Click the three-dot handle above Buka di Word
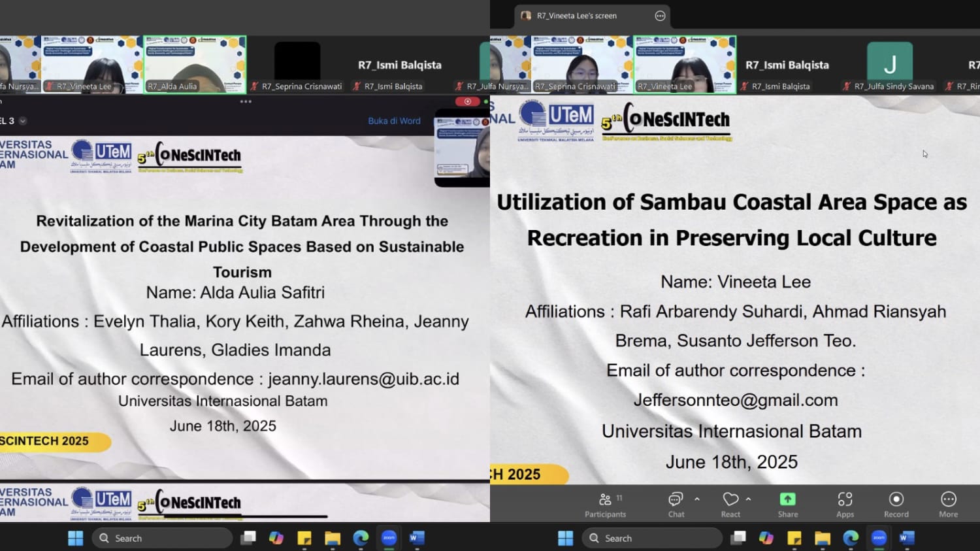The image size is (980, 551). tap(246, 102)
